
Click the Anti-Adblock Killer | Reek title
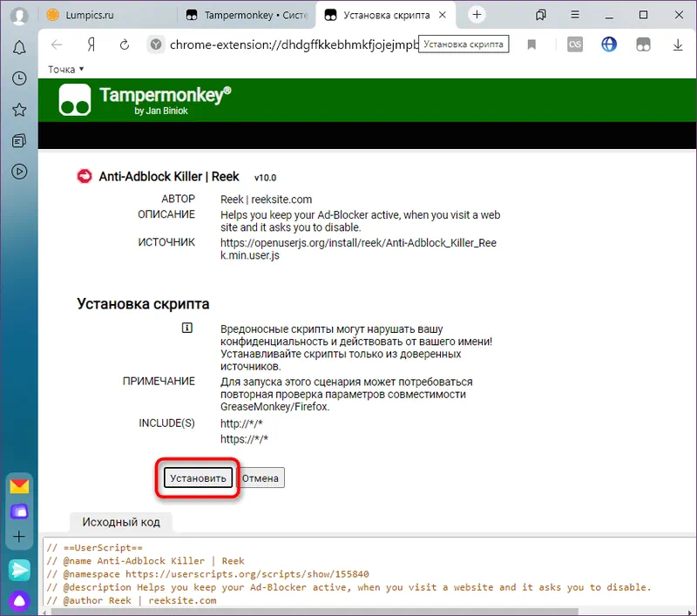[x=169, y=177]
